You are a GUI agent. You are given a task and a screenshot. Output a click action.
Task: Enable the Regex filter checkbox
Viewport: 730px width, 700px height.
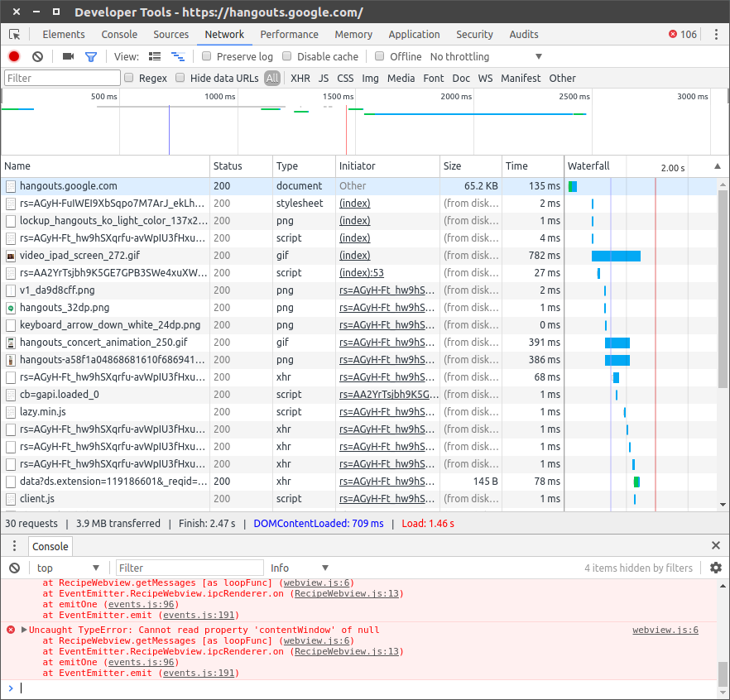pos(129,78)
